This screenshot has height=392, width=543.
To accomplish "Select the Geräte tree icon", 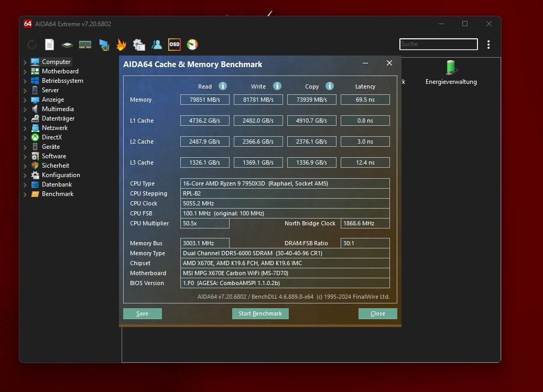I will [x=35, y=147].
